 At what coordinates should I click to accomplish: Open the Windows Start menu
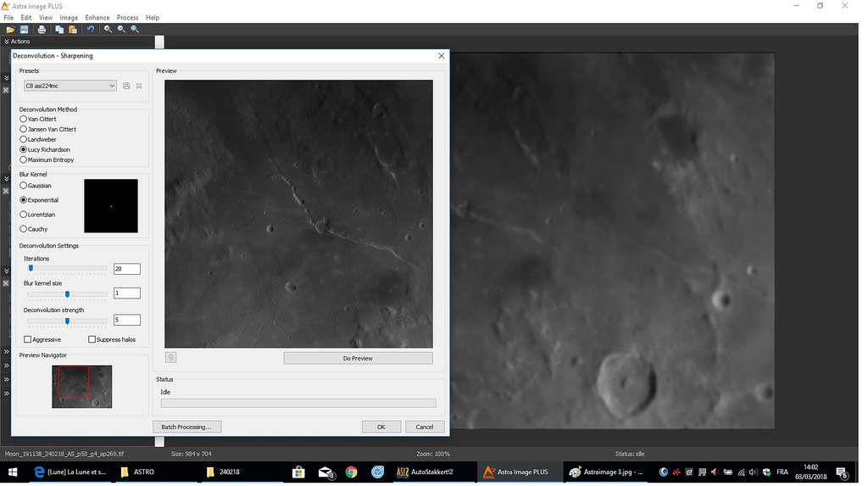12,472
